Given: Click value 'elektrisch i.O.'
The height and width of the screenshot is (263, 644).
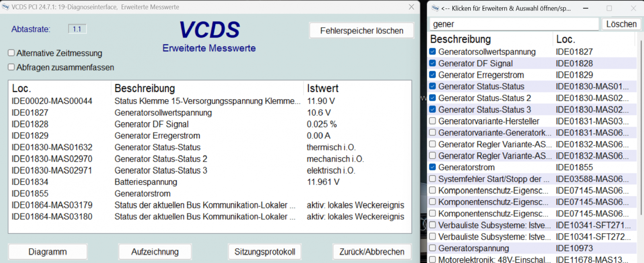Looking at the screenshot, I should [x=331, y=170].
